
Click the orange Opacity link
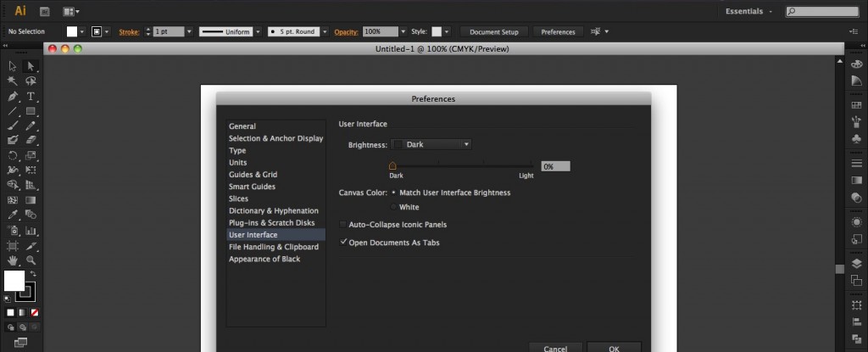point(347,31)
